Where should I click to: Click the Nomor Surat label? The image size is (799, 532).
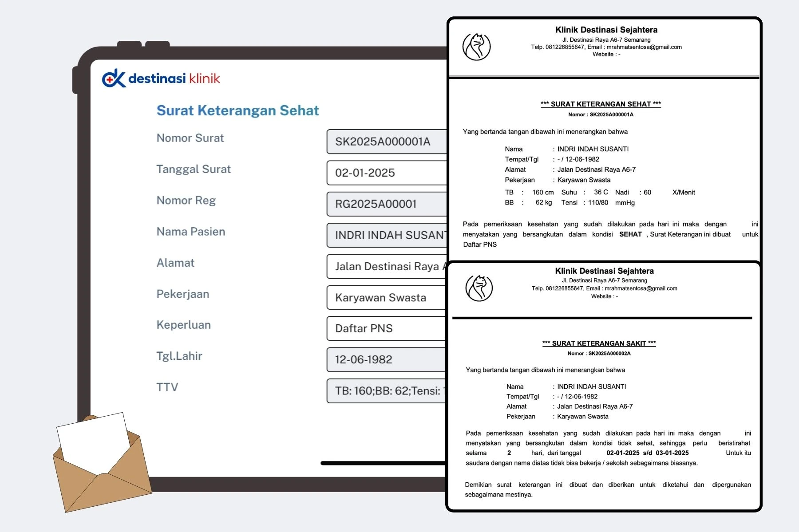click(x=190, y=138)
